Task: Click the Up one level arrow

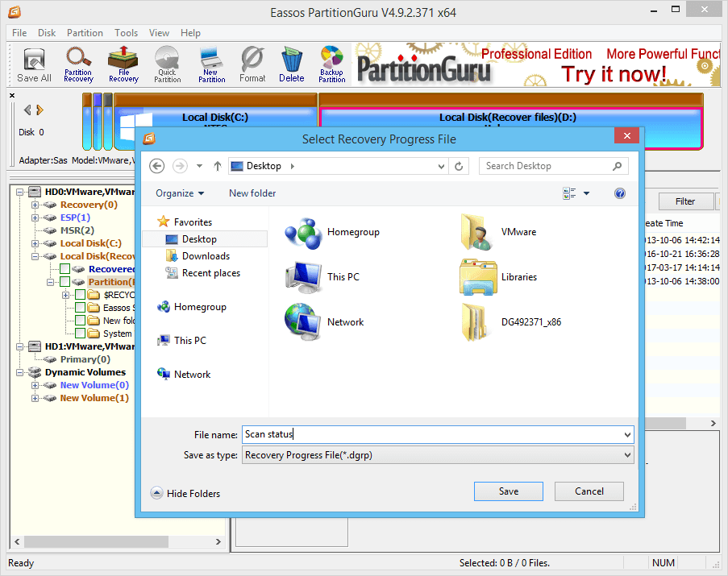Action: tap(218, 166)
